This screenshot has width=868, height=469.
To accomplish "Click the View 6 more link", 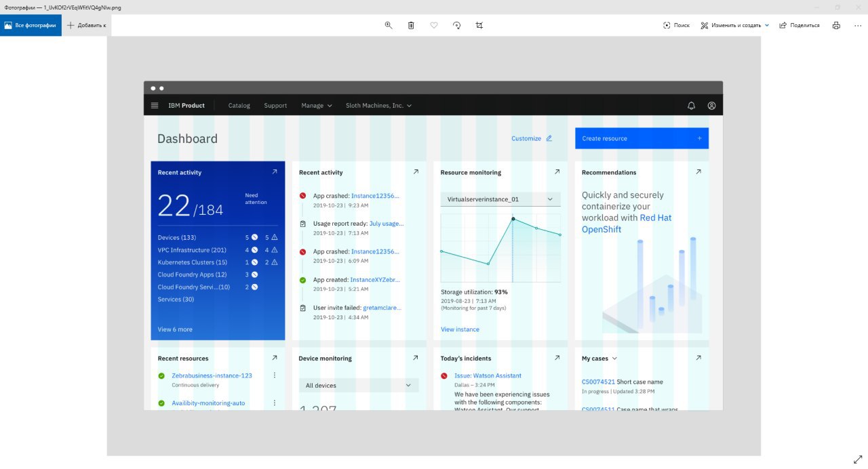I will pyautogui.click(x=175, y=329).
